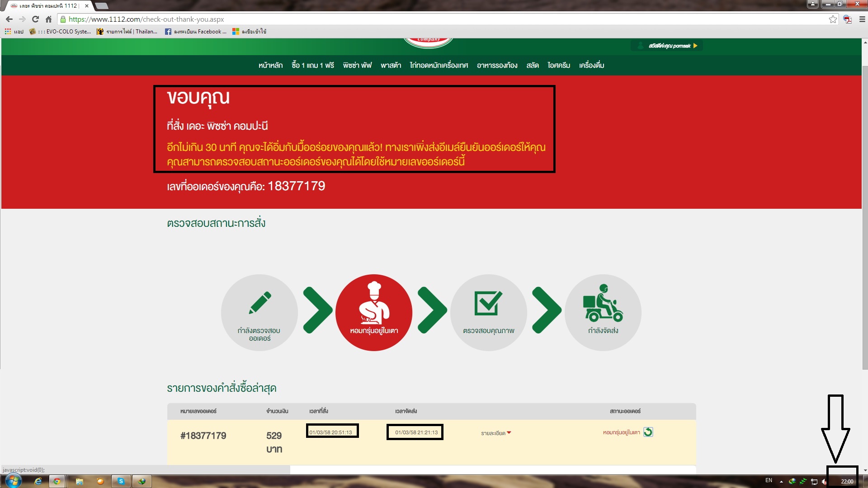The width and height of the screenshot is (868, 488).
Task: Open the เครื่องดื่ม menu
Action: click(591, 66)
